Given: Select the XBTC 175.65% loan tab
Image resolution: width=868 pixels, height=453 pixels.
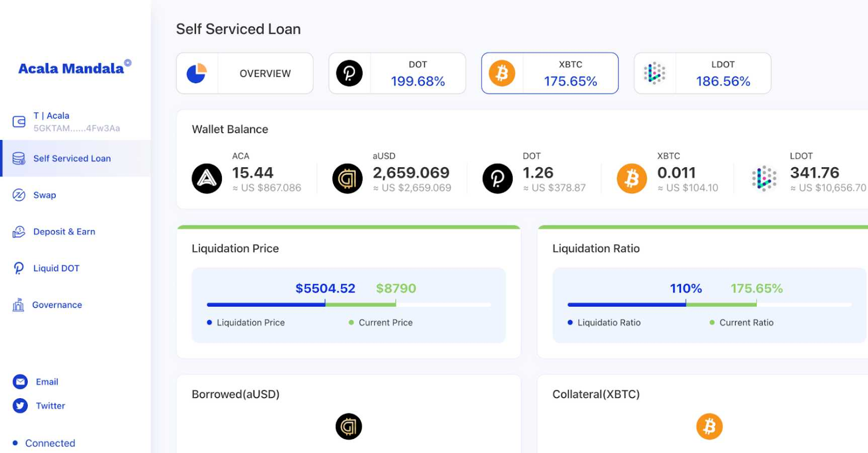Looking at the screenshot, I should [x=550, y=73].
